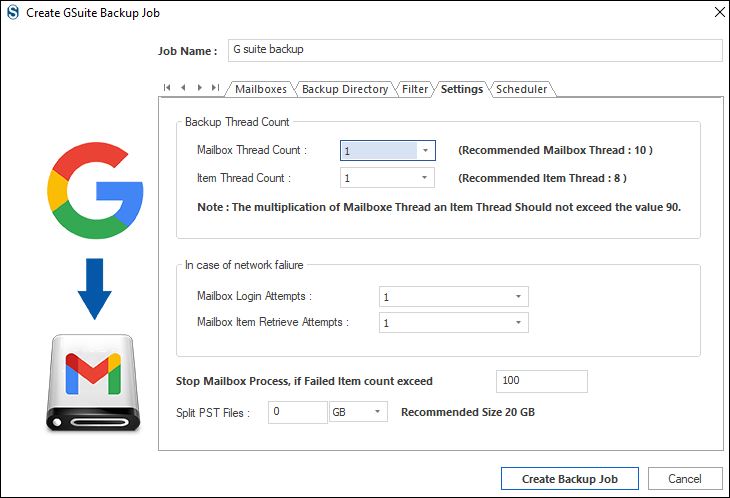Click the In case of network faliure label

[x=244, y=265]
